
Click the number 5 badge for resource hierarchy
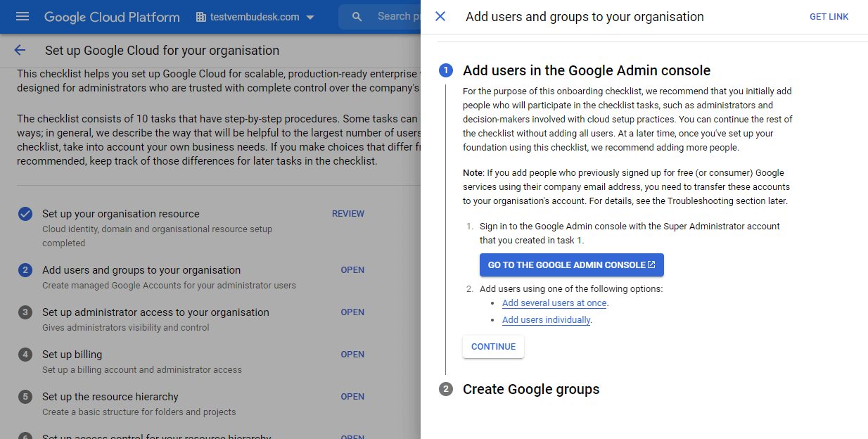pos(25,397)
